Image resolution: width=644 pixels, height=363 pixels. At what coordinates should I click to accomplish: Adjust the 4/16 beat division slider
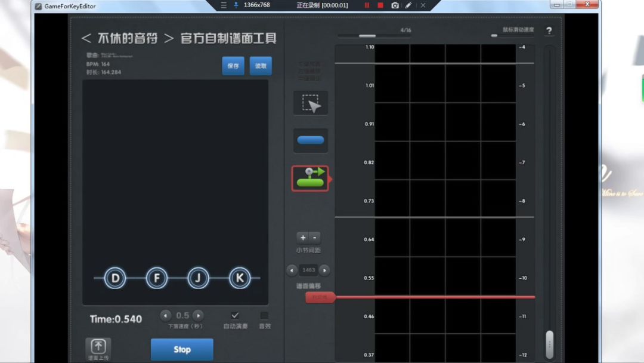pyautogui.click(x=367, y=36)
